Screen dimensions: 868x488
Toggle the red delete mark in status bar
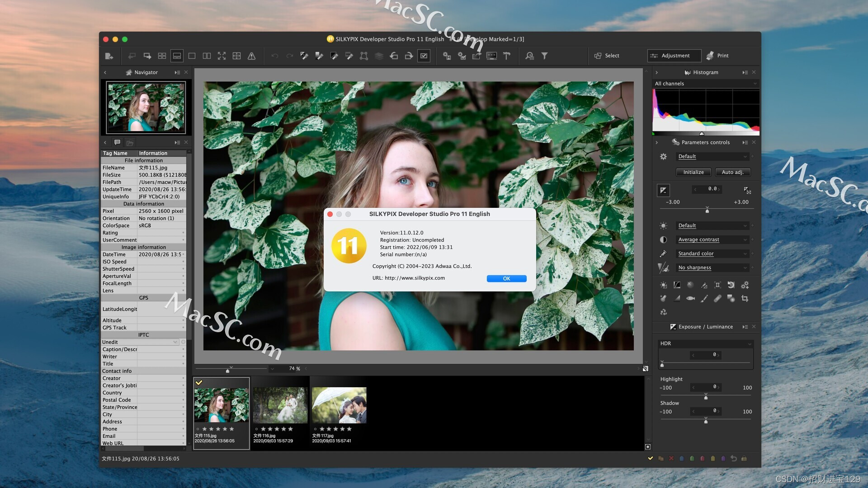671,459
